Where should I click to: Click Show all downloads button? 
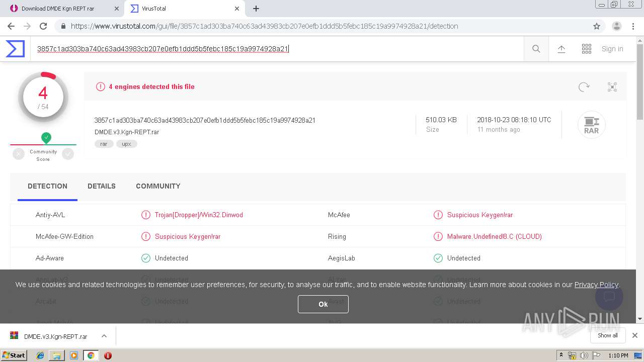point(607,335)
